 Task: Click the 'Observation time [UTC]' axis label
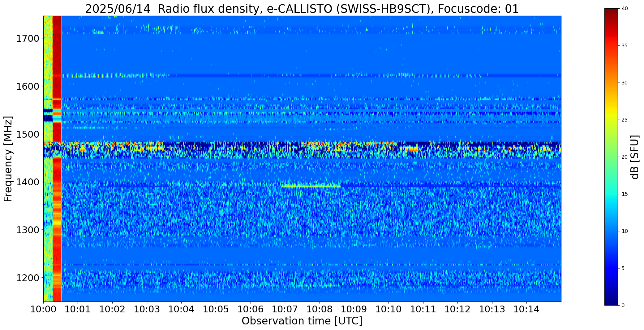302,321
